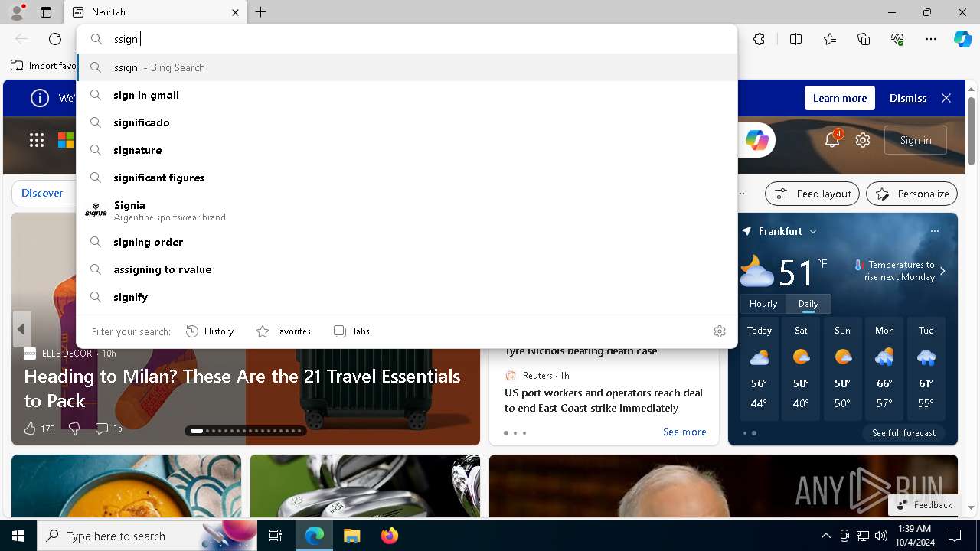Viewport: 980px width, 551px height.
Task: Switch weather view to Hourly
Action: point(763,304)
